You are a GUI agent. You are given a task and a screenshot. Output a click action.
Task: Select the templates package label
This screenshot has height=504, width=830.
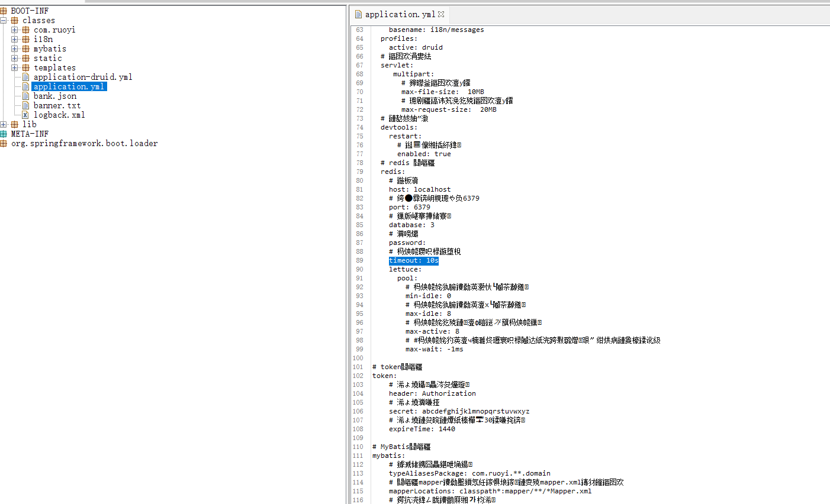point(54,67)
